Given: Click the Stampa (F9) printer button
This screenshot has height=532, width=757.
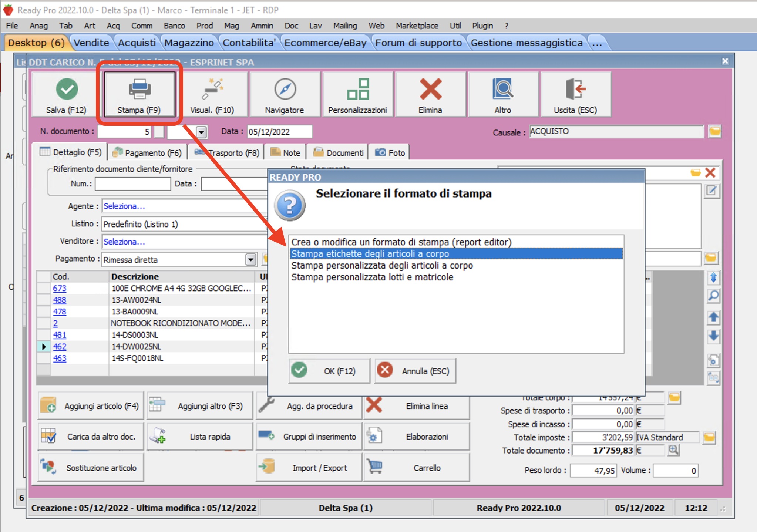Looking at the screenshot, I should tap(139, 95).
